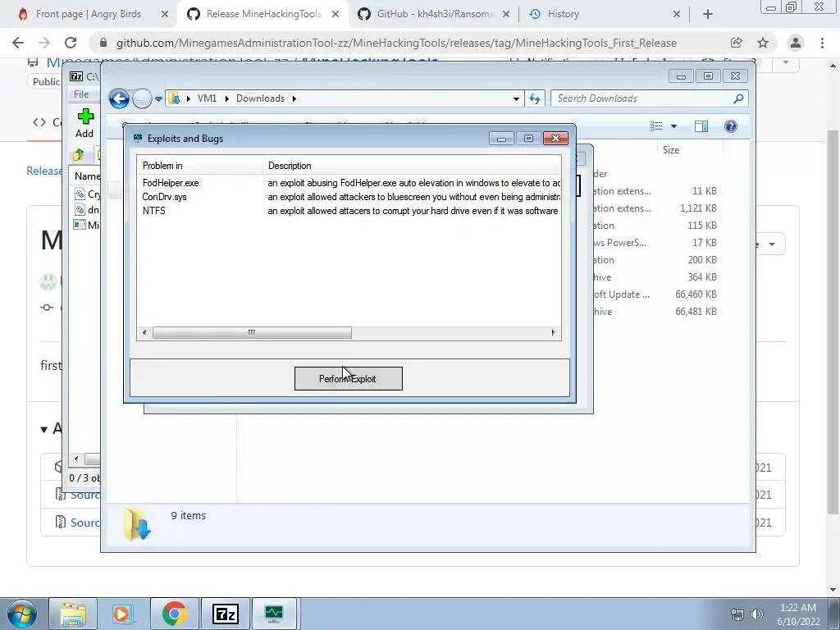
Task: Click the volume speaker tray icon
Action: pyautogui.click(x=757, y=614)
